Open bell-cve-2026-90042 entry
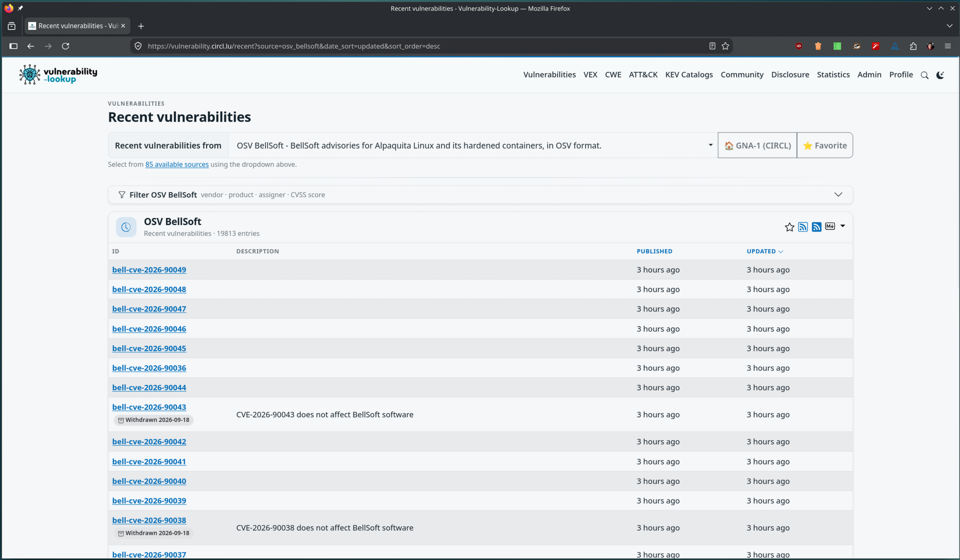 tap(149, 441)
